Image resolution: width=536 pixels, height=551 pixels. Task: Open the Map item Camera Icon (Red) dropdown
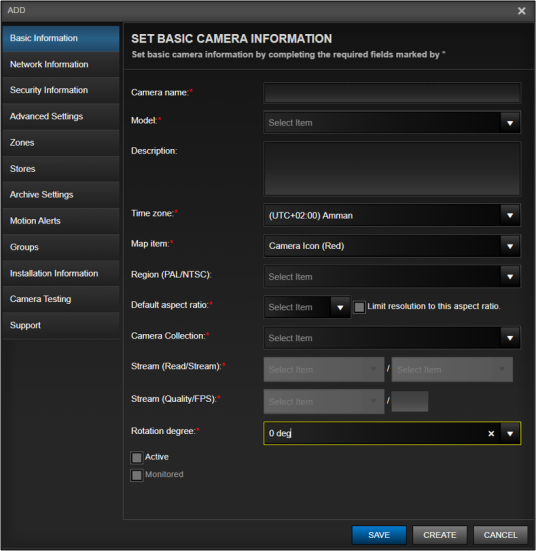point(510,246)
